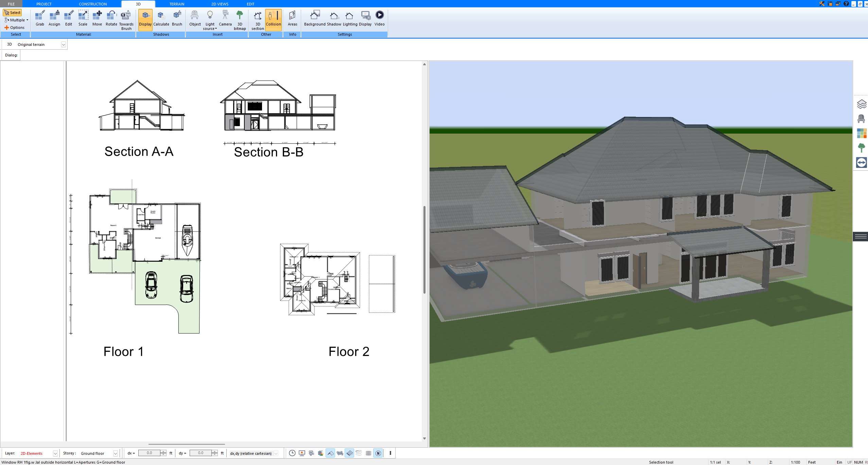Insert an Object via chair icon
This screenshot has height=465, width=868.
195,18
